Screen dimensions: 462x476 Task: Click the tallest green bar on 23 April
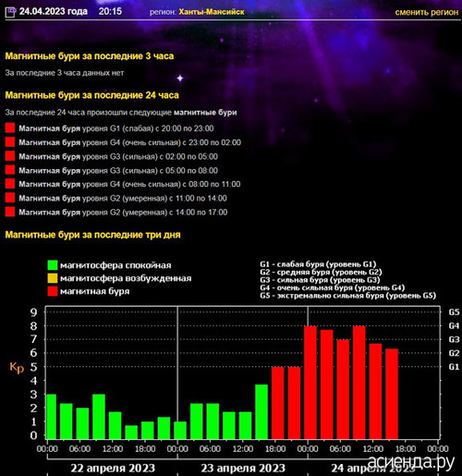[x=261, y=411]
